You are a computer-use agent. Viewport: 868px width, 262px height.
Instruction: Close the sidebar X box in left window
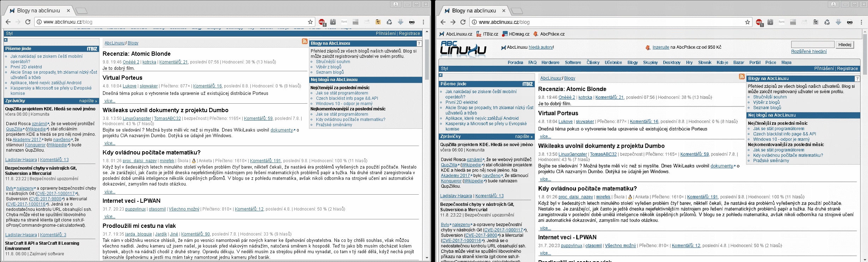pos(6,40)
